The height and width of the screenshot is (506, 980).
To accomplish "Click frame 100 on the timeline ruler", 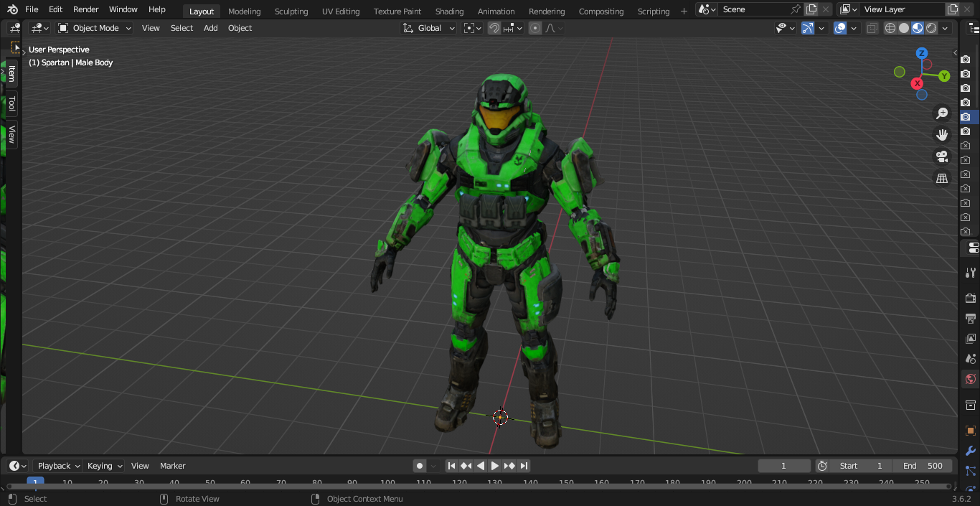I will (387, 483).
